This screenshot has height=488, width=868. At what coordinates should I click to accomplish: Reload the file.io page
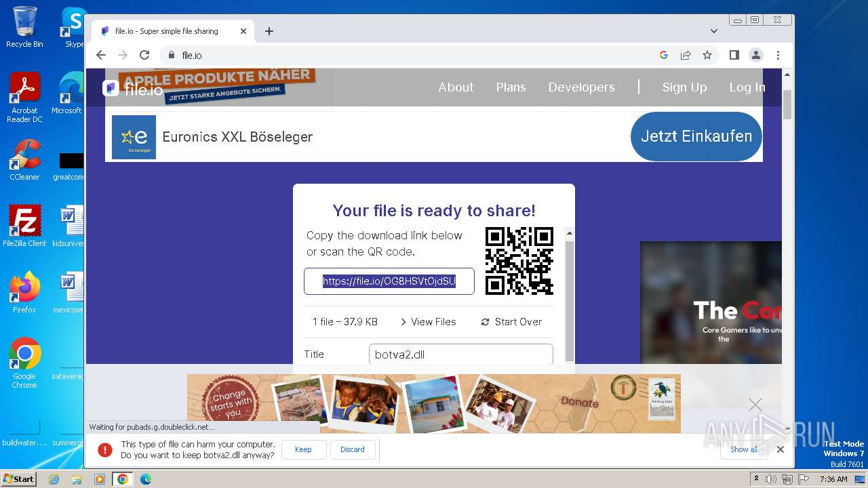pos(144,55)
